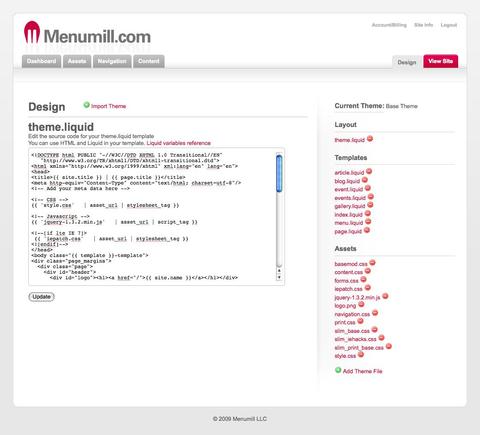Click the Add Theme File link

coord(363,371)
